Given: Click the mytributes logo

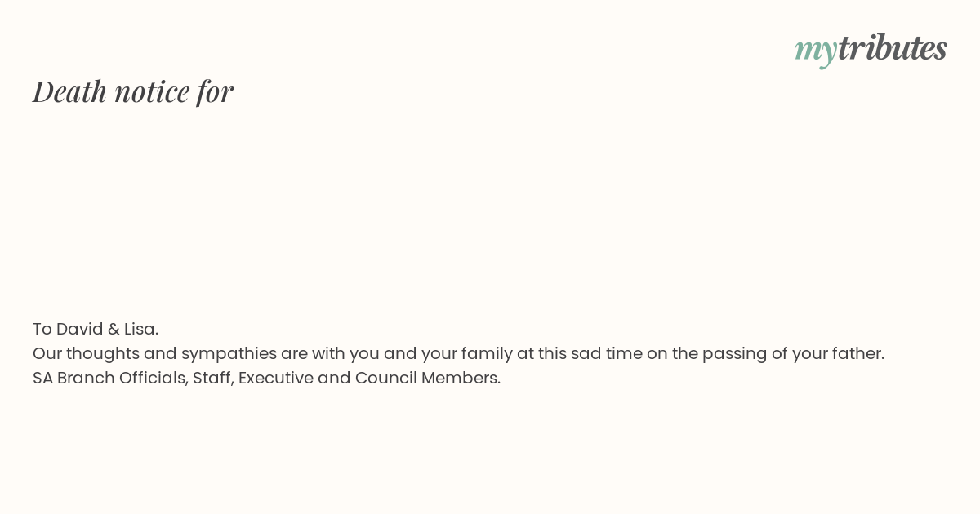Looking at the screenshot, I should (871, 48).
